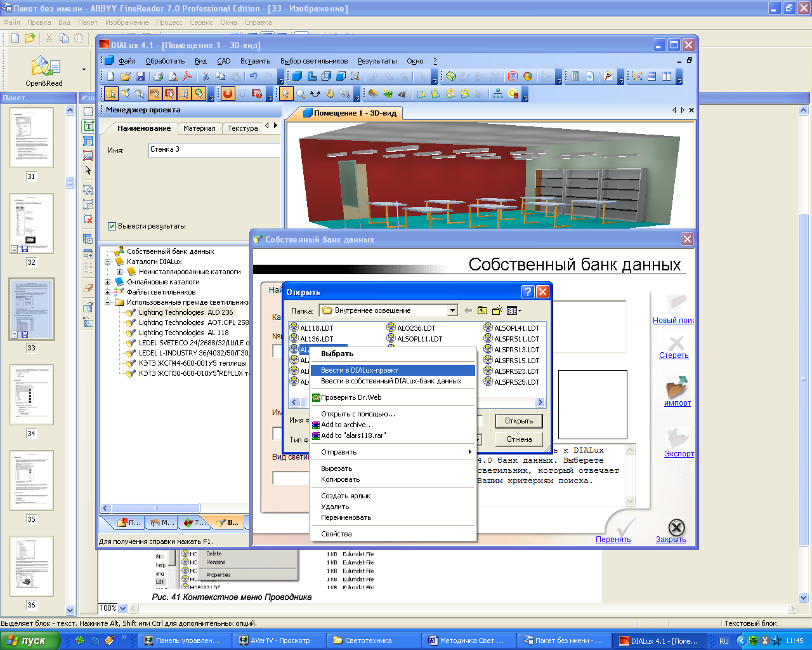Viewport: 812px width, 650px height.
Task: Select Lighting Technologies ALD 236 tree item
Action: [x=186, y=312]
